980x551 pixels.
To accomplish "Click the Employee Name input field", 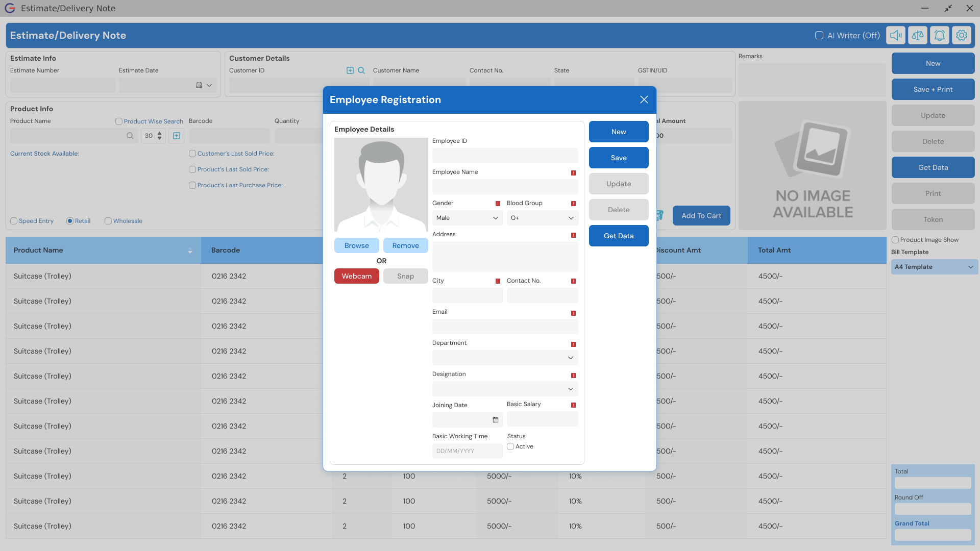I will [505, 187].
